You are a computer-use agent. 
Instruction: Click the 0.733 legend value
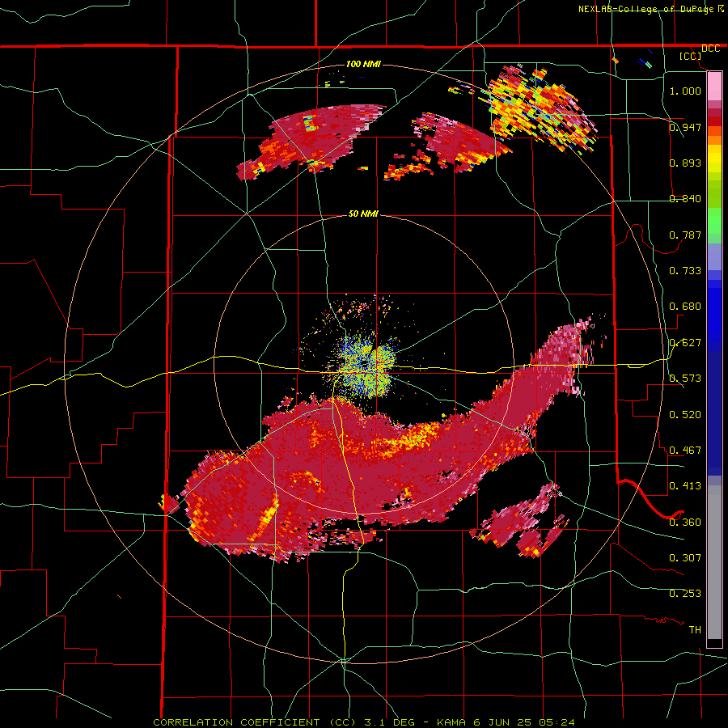[685, 271]
